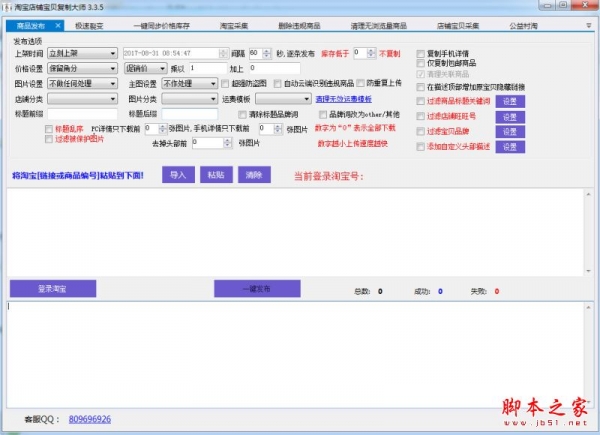
Task: Open the 图片设置 dropdown showing 不做任何处理
Action: (x=82, y=83)
